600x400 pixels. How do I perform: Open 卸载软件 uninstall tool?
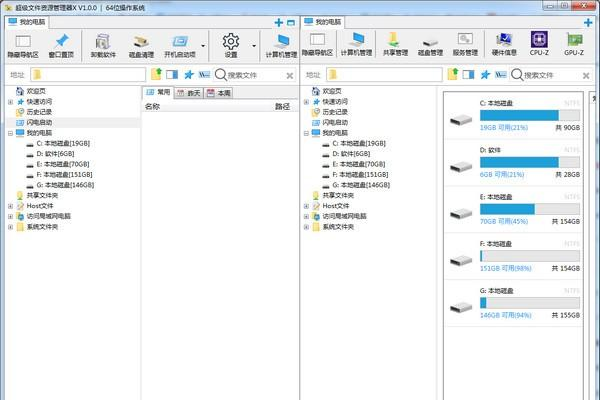[103, 47]
